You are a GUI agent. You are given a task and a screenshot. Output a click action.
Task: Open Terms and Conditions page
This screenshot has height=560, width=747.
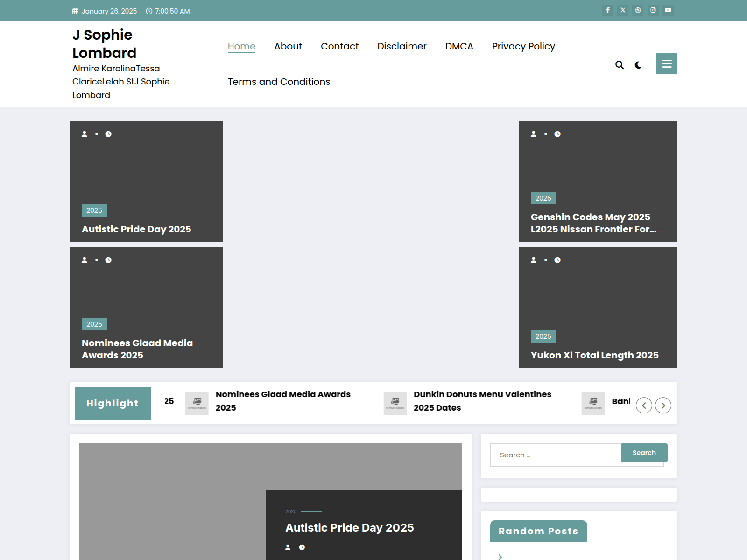click(x=279, y=82)
